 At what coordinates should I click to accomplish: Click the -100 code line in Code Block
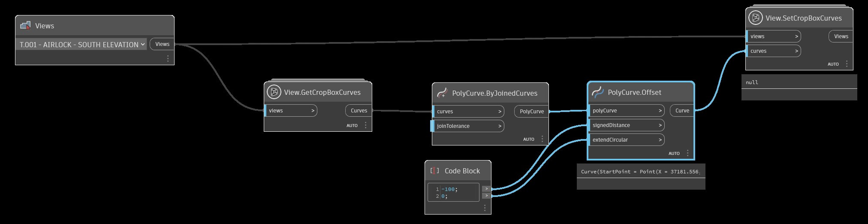pos(449,189)
